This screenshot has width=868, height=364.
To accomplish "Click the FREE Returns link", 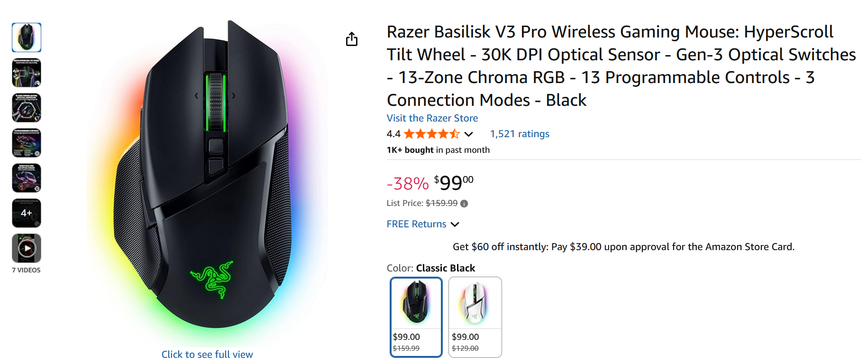I will point(416,224).
